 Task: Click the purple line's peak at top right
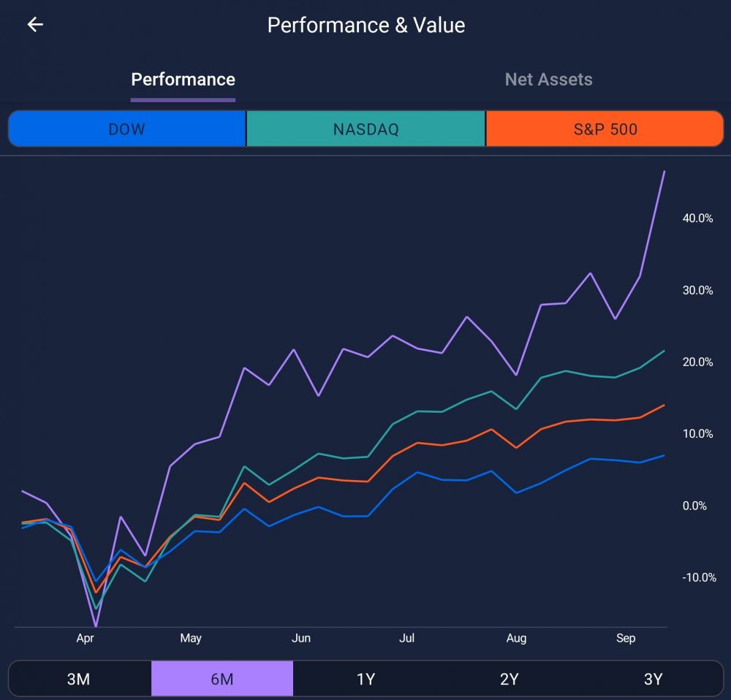664,172
